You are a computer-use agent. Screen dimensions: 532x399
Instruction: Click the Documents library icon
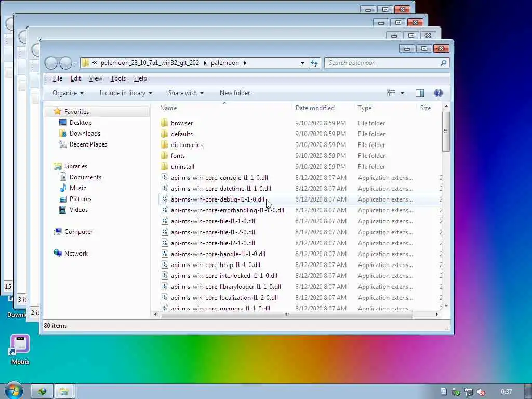point(63,177)
